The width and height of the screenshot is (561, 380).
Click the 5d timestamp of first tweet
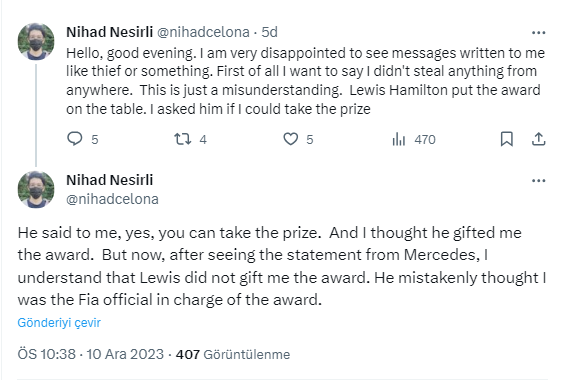(269, 32)
